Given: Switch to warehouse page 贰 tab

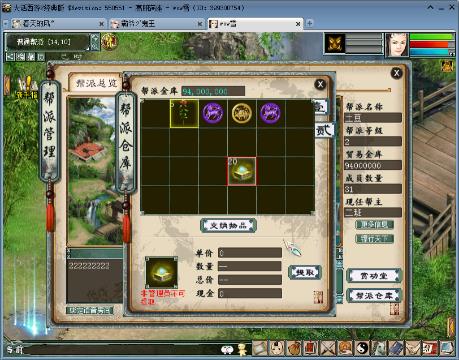Looking at the screenshot, I should 324,130.
